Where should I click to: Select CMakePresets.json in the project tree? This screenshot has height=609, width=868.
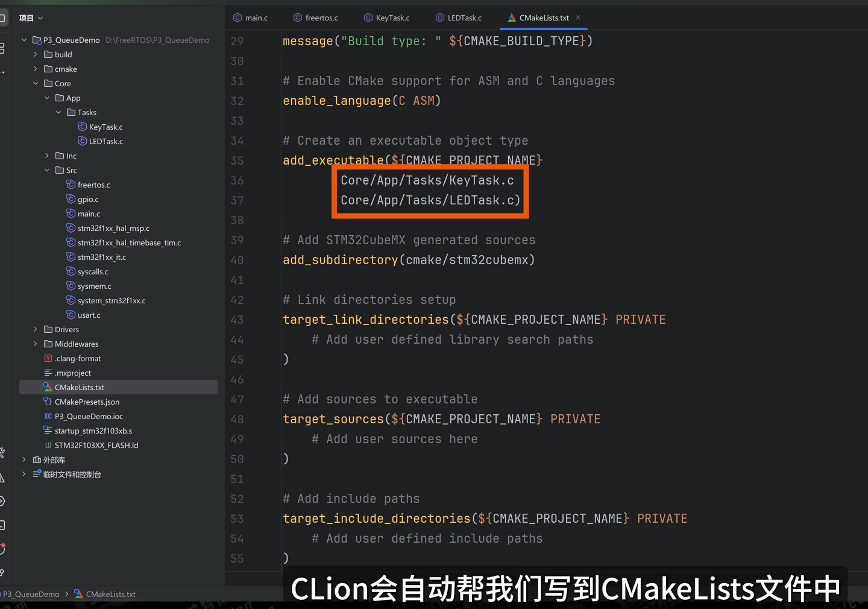tap(87, 402)
